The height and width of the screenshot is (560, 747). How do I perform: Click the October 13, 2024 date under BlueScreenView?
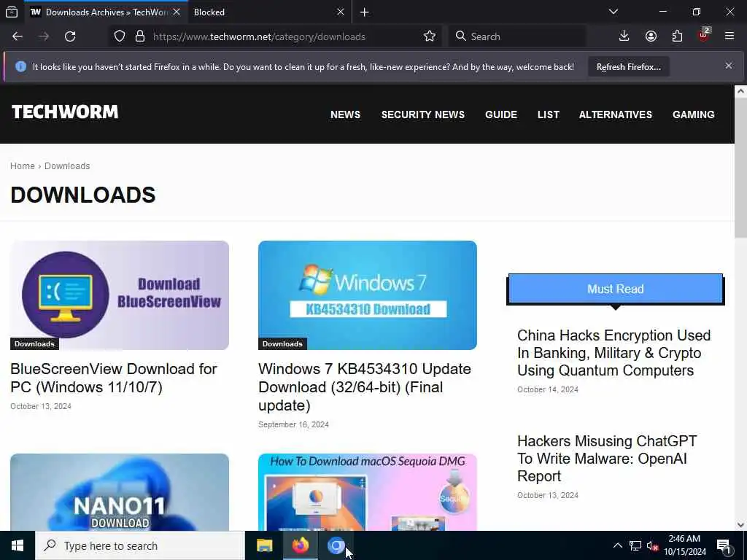tap(41, 406)
